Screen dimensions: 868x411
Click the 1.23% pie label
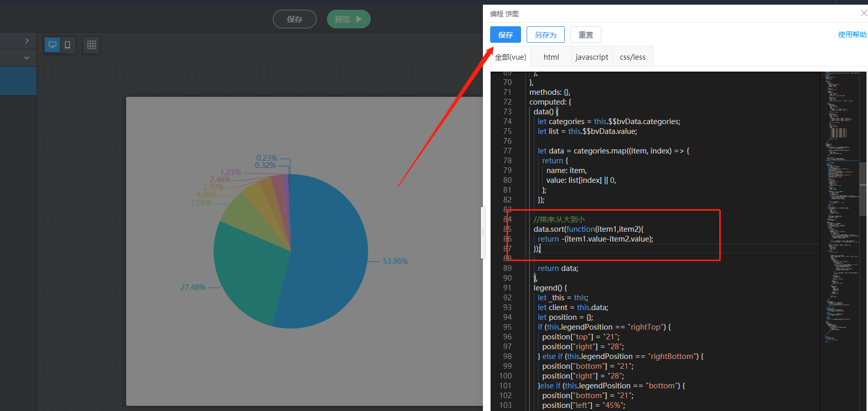(230, 173)
